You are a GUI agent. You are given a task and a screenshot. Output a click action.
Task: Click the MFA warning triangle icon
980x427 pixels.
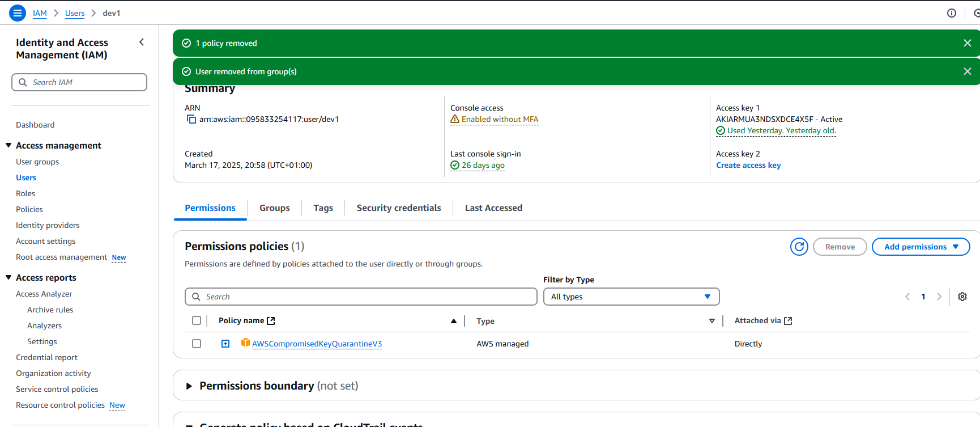click(455, 119)
